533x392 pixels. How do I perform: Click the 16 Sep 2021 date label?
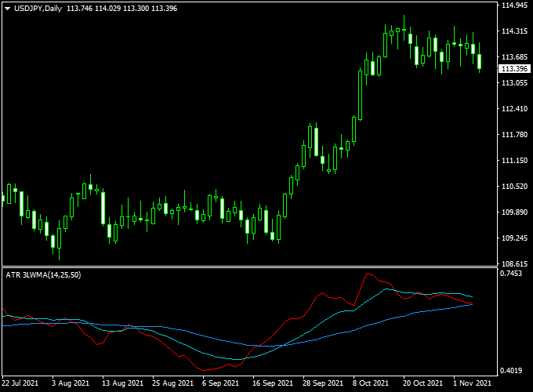273,383
